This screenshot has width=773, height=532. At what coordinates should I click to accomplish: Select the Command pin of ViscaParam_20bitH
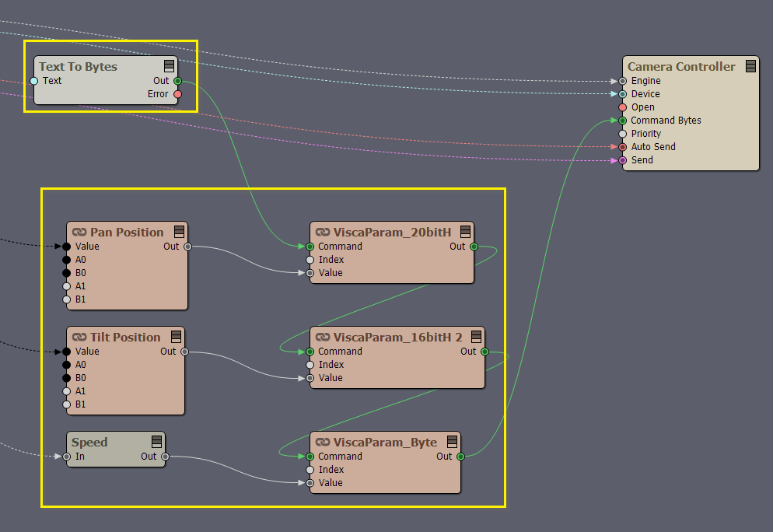point(310,247)
